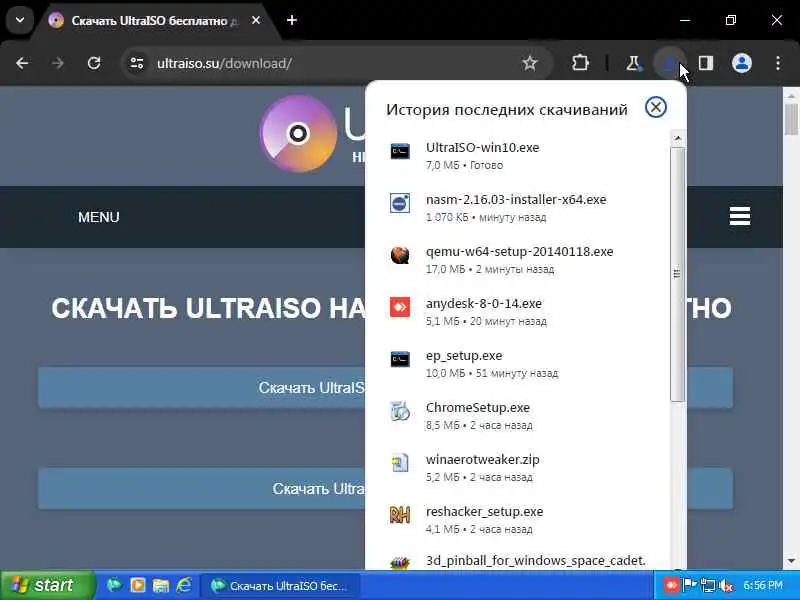Screen dimensions: 800x600
Task: Open winaerotweaker.zip download entry
Action: (x=517, y=468)
